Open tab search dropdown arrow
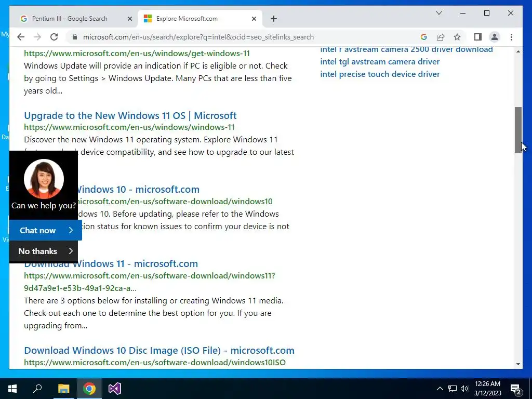The height and width of the screenshot is (399, 532). 438,13
